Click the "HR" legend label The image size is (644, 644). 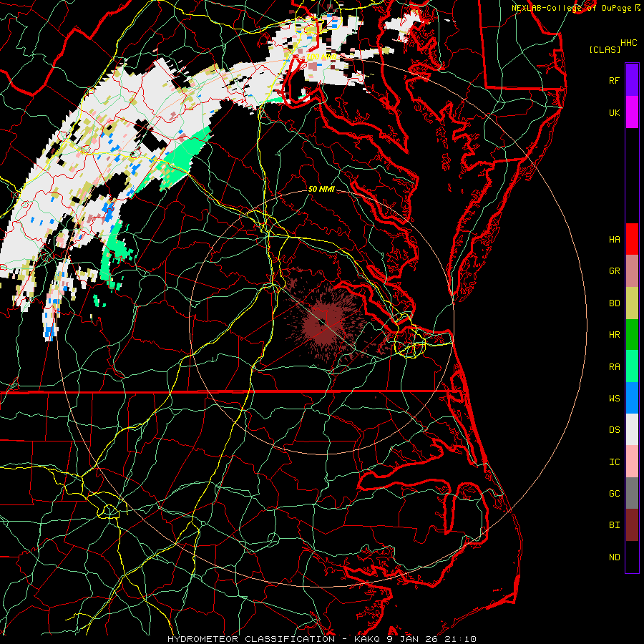[x=614, y=335]
